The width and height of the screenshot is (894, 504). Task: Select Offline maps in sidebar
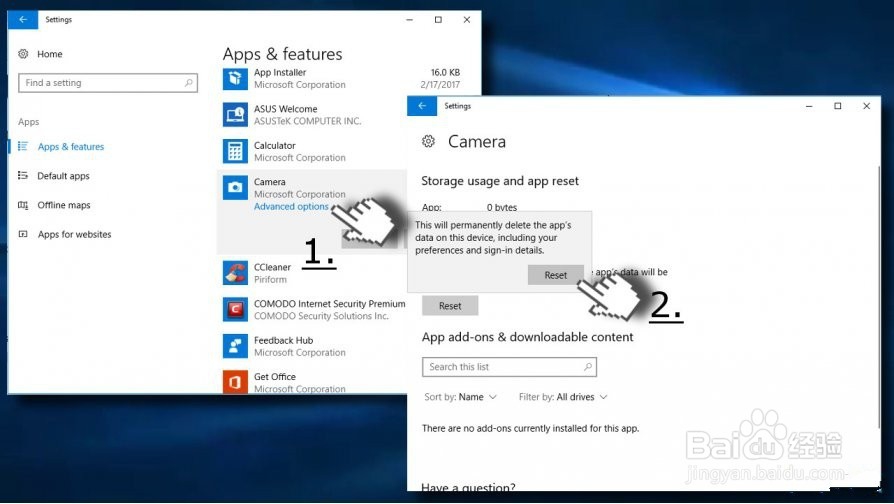click(x=64, y=205)
